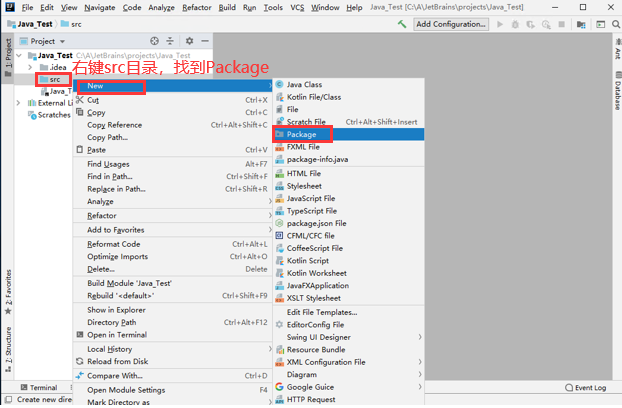Select Scratches node in project tree
622x408 pixels.
point(49,115)
